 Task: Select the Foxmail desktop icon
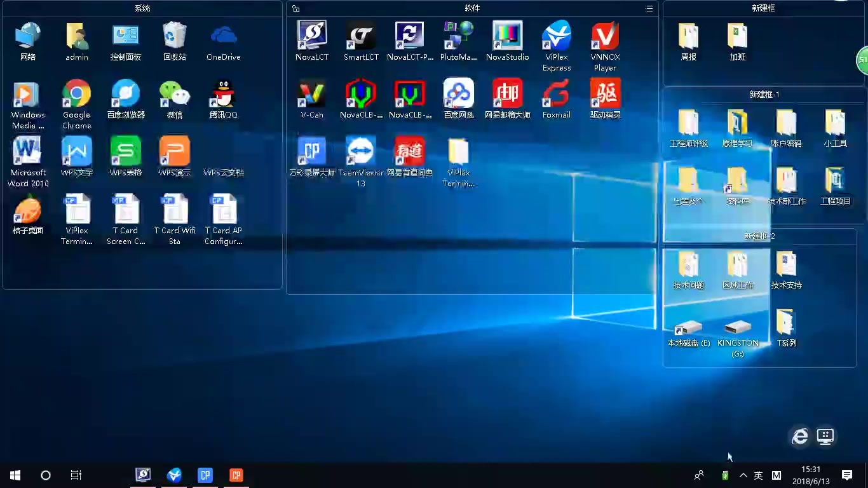click(x=557, y=98)
